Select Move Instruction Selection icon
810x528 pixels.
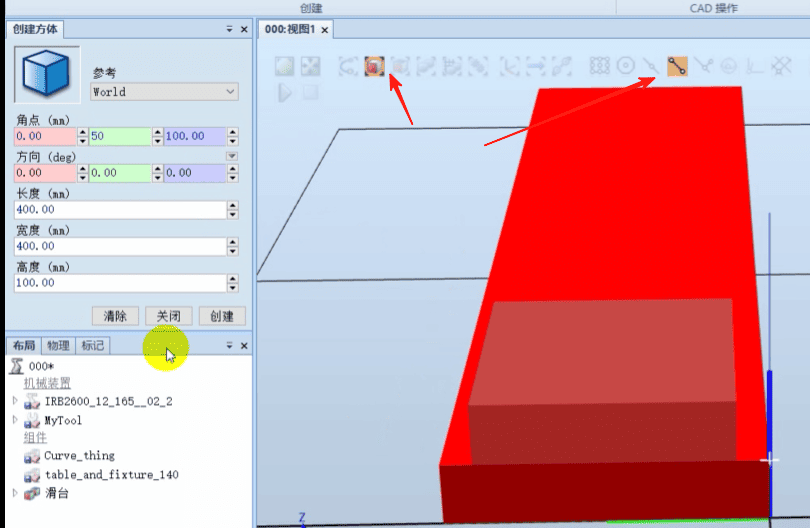pyautogui.click(x=536, y=66)
